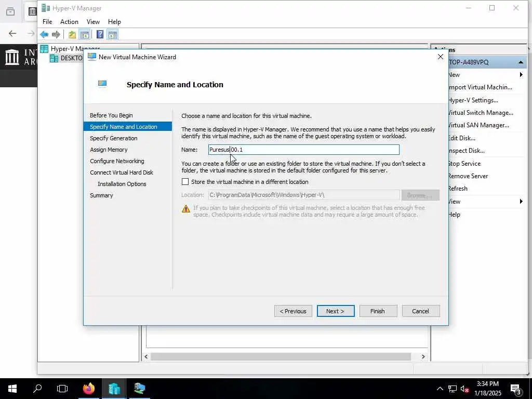Select the Installation Options step

pyautogui.click(x=122, y=184)
